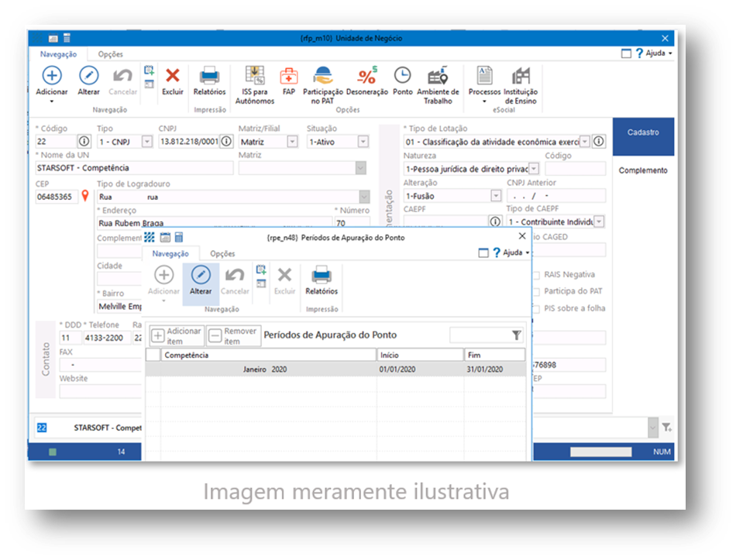Image resolution: width=736 pixels, height=560 pixels.
Task: Switch to the Opções tab in main window
Action: point(111,54)
